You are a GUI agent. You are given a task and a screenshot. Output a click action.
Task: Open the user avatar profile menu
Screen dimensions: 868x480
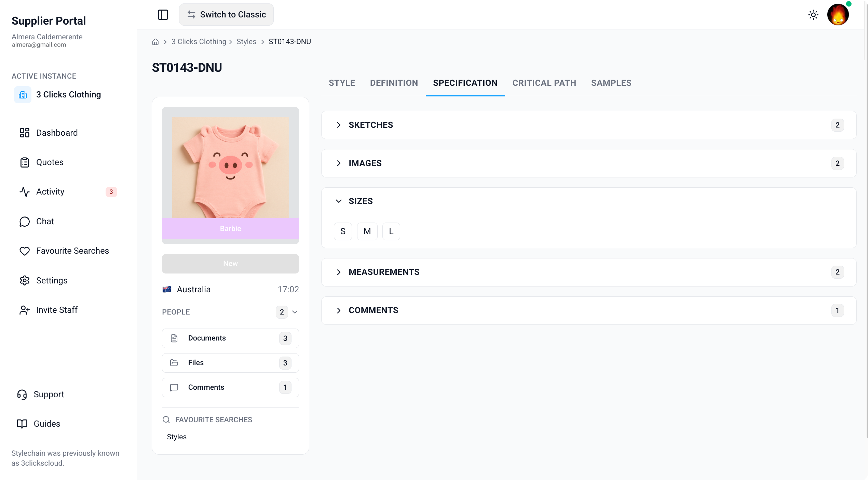click(838, 15)
